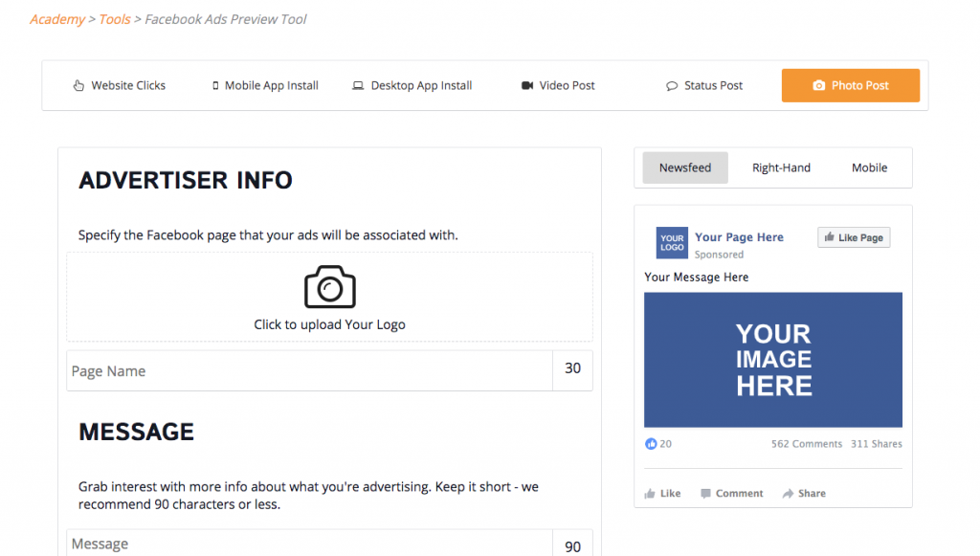Switch preview to Mobile
Screen dimensions: 980x556
(869, 167)
